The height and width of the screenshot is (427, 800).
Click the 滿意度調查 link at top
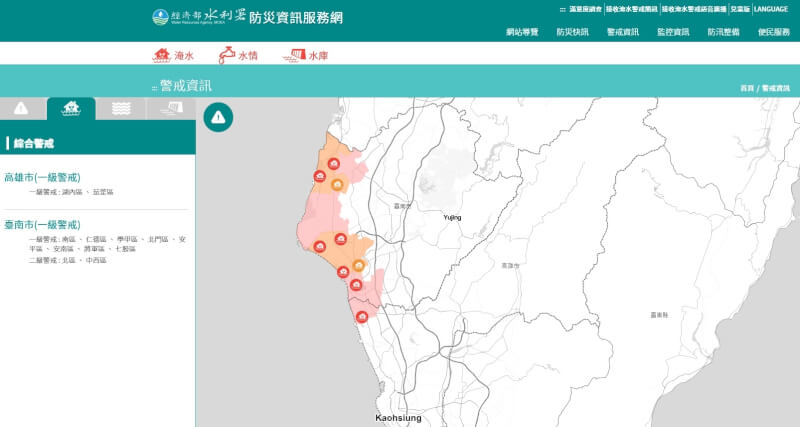585,9
